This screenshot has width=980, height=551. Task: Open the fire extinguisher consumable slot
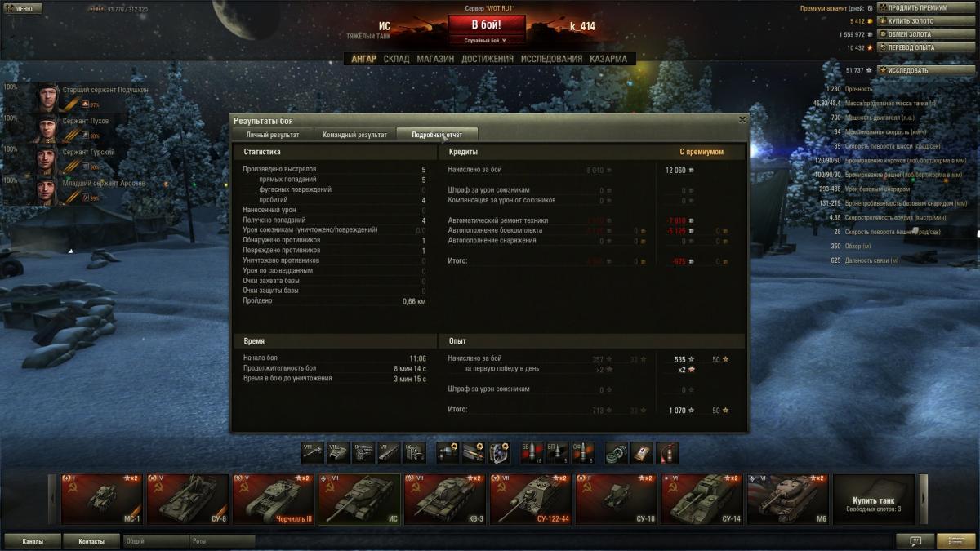click(x=667, y=452)
